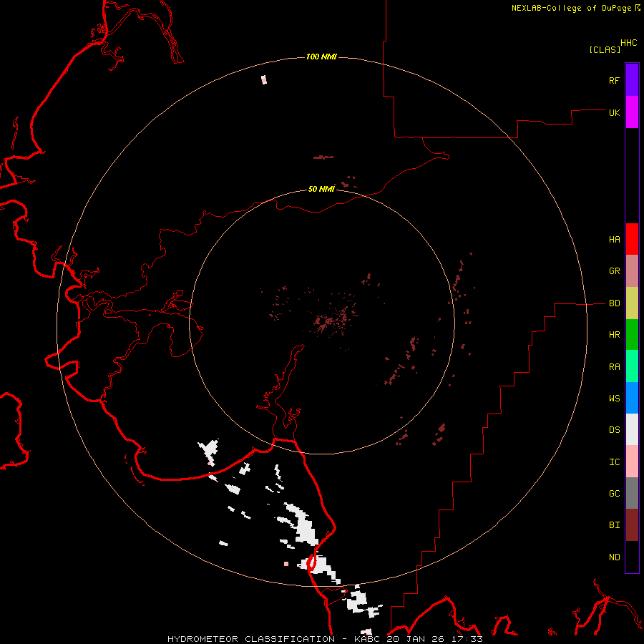This screenshot has height=644, width=644.
Task: Click the green HR legend color swatch
Action: 632,335
